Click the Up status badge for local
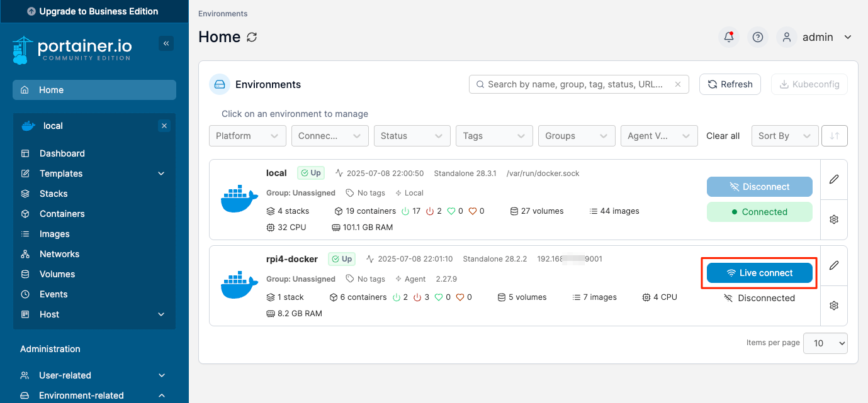This screenshot has width=868, height=403. point(310,173)
